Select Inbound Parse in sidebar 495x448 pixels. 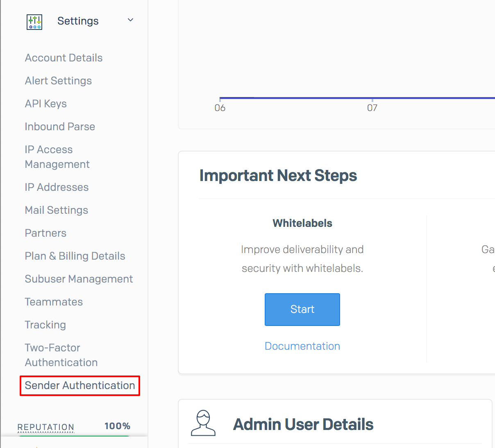pos(60,127)
